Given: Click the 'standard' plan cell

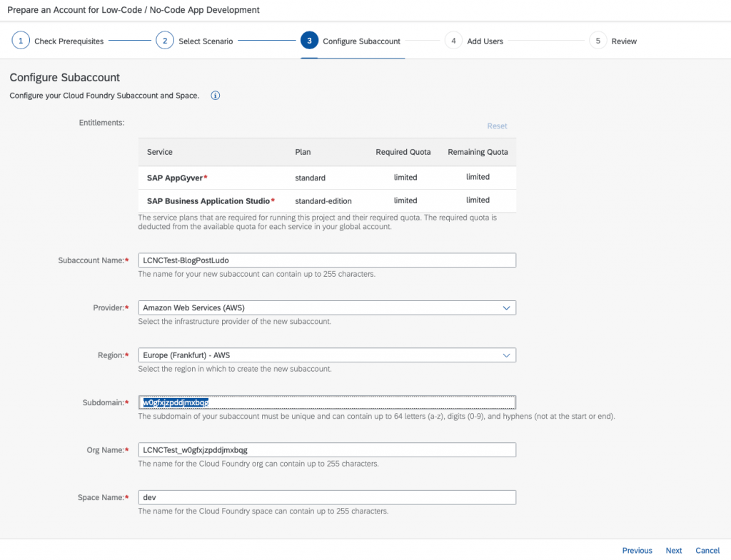Looking at the screenshot, I should click(310, 178).
